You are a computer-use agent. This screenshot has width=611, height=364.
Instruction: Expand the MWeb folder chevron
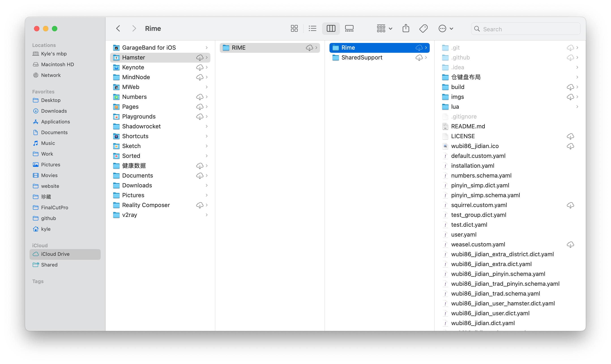(207, 87)
